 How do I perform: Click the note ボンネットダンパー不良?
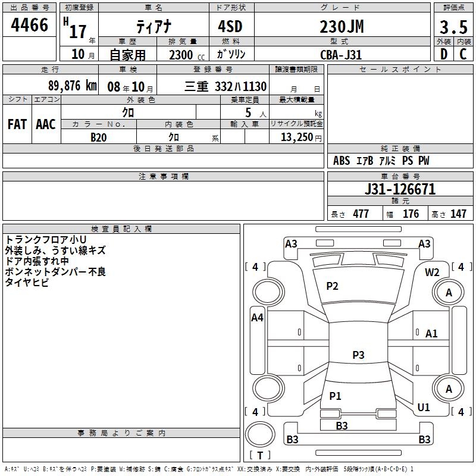pyautogui.click(x=55, y=272)
